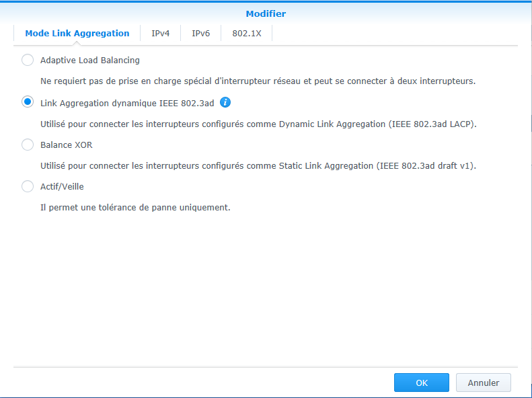This screenshot has height=398, width=532.
Task: Open the IPv6 tab
Action: tap(201, 33)
